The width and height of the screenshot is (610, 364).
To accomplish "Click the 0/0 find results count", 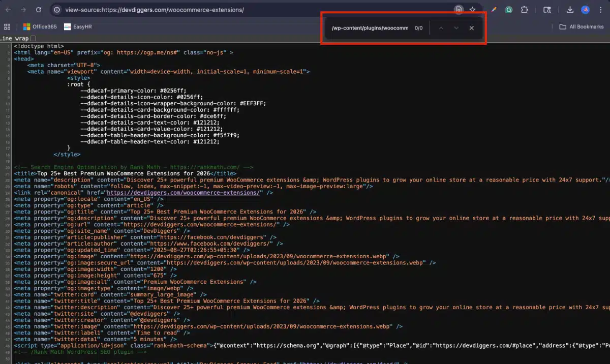I will 418,28.
